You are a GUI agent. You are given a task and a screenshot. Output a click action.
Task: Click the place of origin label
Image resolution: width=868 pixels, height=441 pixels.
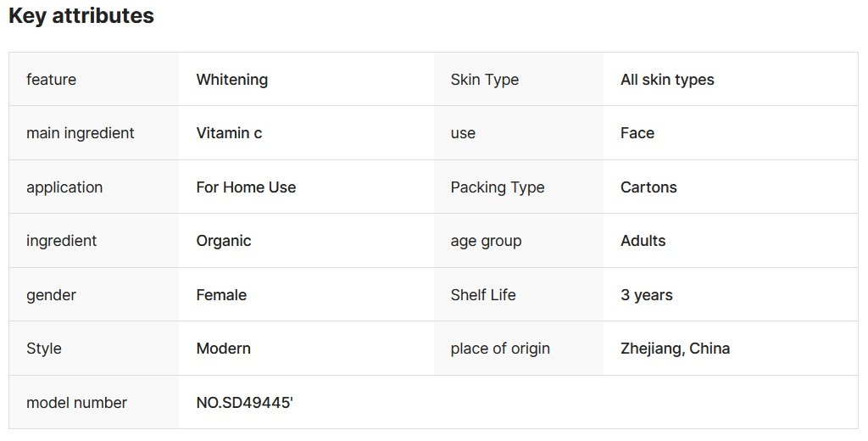(500, 349)
